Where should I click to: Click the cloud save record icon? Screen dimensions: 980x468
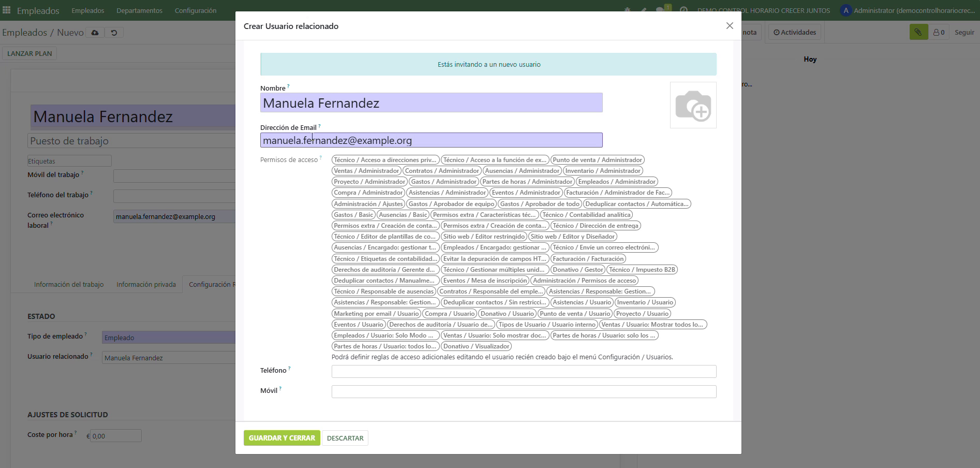pos(95,33)
